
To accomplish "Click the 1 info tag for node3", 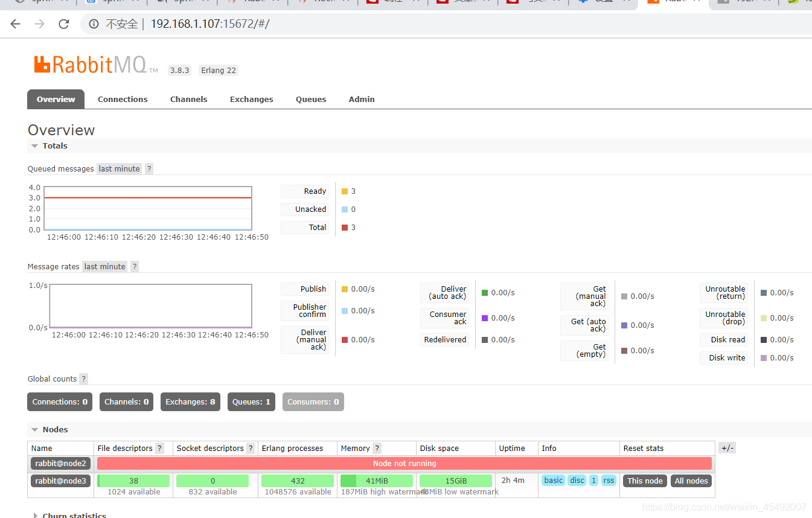I will (x=593, y=481).
